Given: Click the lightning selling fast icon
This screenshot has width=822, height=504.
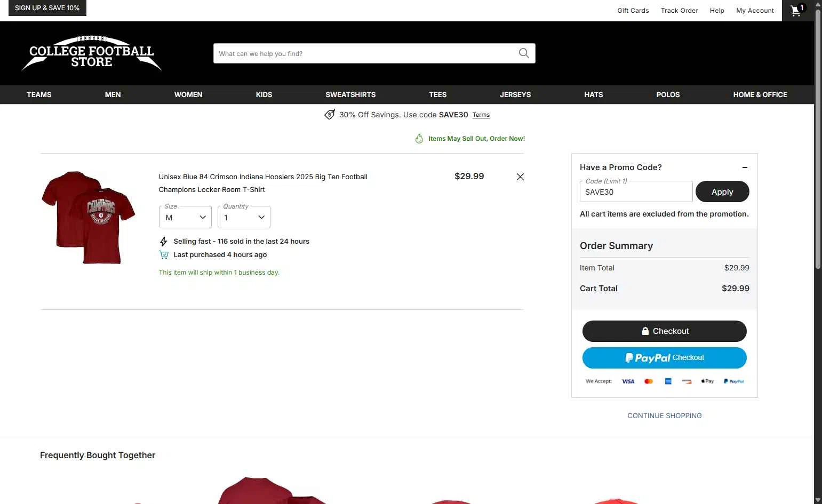Looking at the screenshot, I should point(164,242).
